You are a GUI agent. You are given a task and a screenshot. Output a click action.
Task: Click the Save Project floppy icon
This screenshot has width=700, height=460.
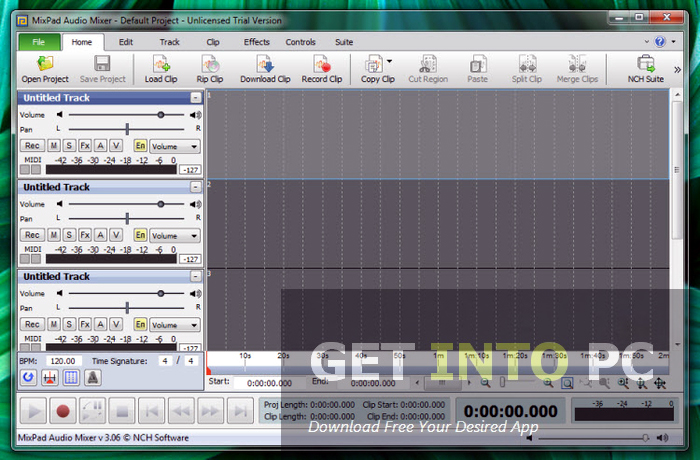(x=102, y=64)
